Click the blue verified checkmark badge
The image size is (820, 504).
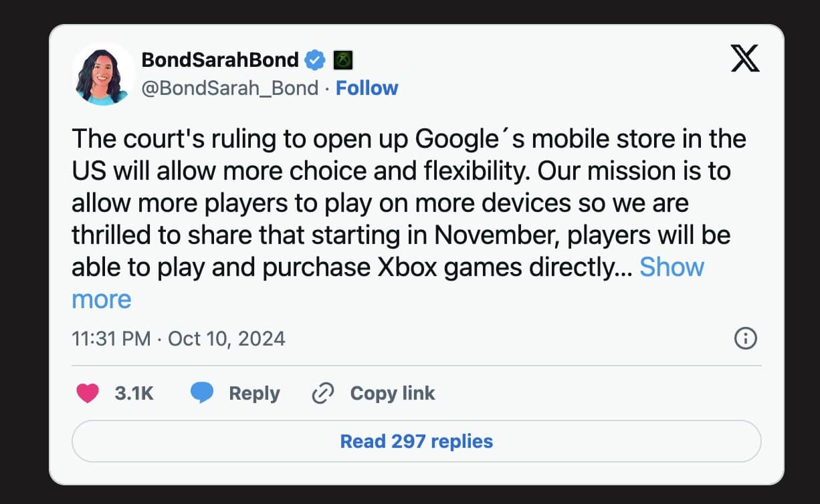click(315, 61)
